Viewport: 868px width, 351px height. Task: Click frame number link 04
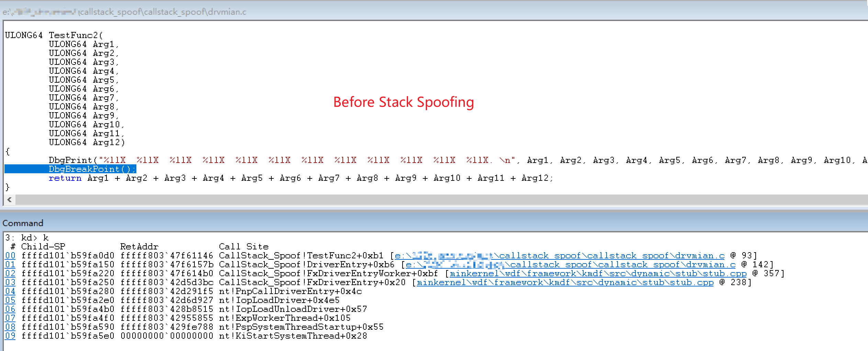(10, 291)
